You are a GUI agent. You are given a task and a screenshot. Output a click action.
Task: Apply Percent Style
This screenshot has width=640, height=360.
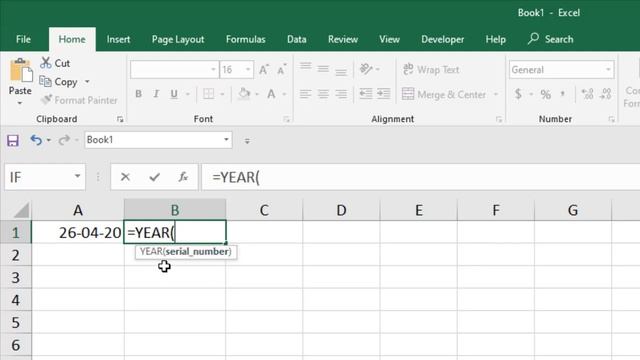[x=546, y=94]
